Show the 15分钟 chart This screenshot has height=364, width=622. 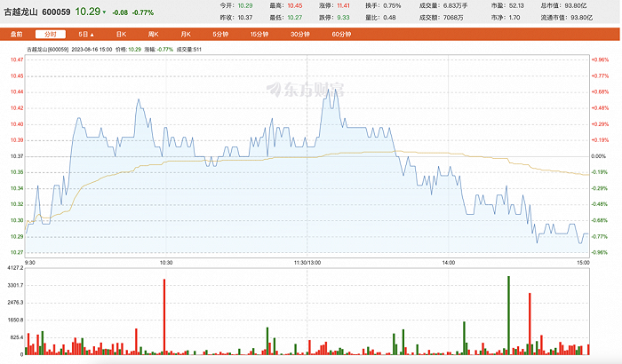point(259,35)
